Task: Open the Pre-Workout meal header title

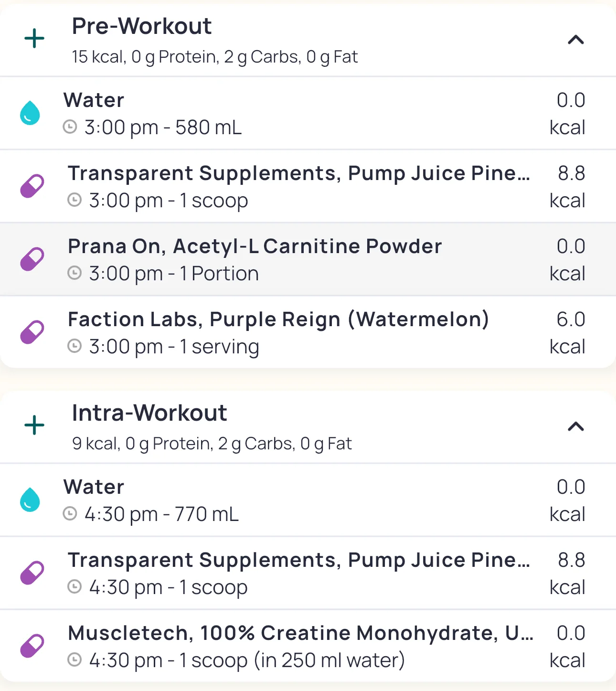Action: (x=142, y=26)
